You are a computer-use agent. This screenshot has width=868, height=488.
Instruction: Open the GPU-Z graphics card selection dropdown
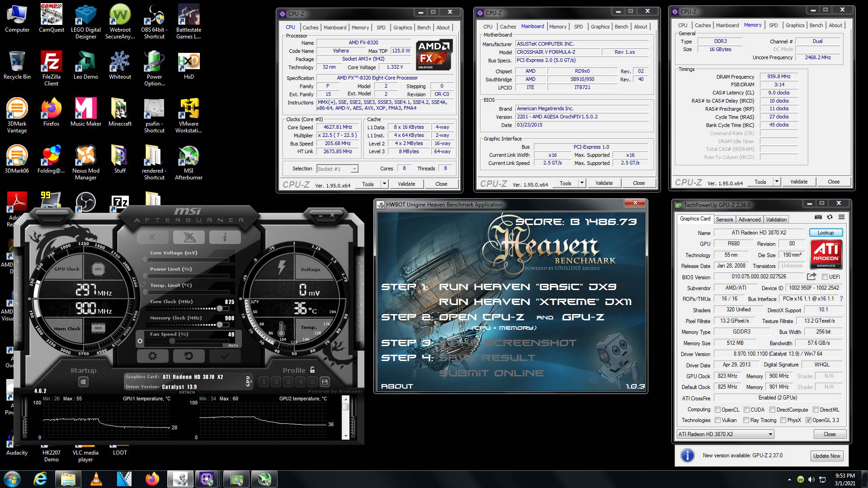725,434
